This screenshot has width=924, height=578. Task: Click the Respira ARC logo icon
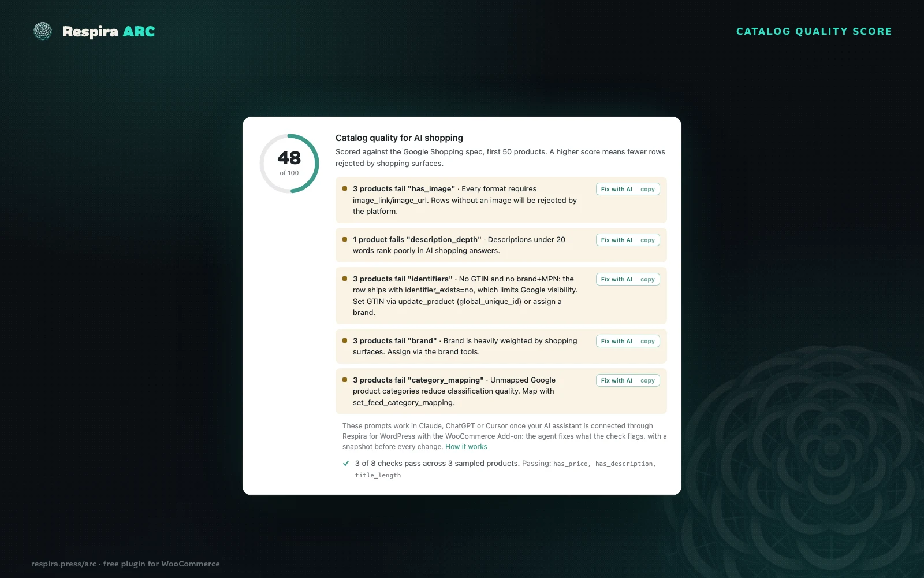point(43,31)
